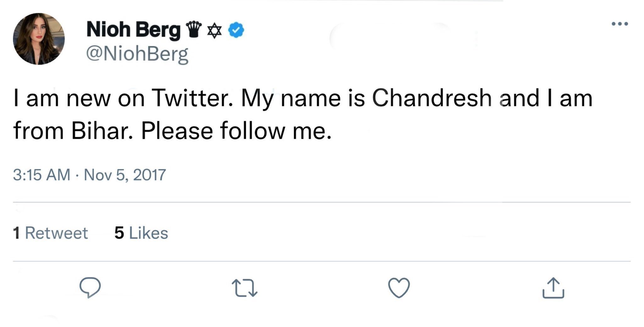The width and height of the screenshot is (644, 327).
Task: Click "I am new on" at the tweet start
Action: click(x=79, y=98)
